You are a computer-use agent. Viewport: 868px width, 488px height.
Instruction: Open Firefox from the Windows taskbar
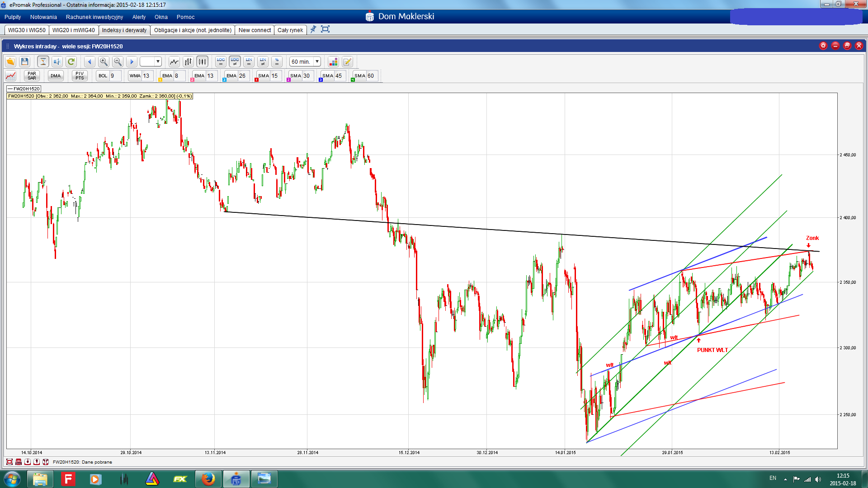[208, 479]
